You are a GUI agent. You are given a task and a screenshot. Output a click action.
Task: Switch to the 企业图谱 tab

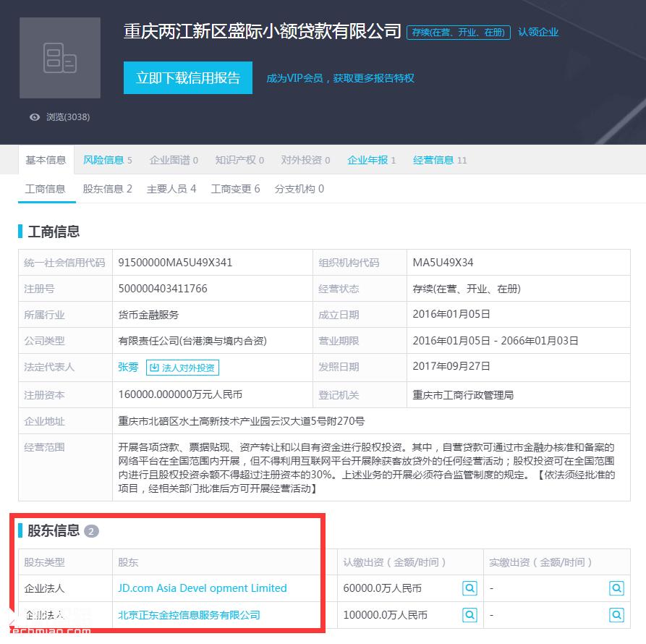173,160
